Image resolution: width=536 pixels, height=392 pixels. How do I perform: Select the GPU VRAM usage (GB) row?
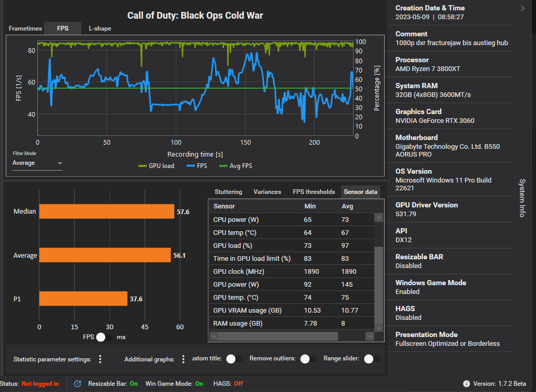(291, 311)
